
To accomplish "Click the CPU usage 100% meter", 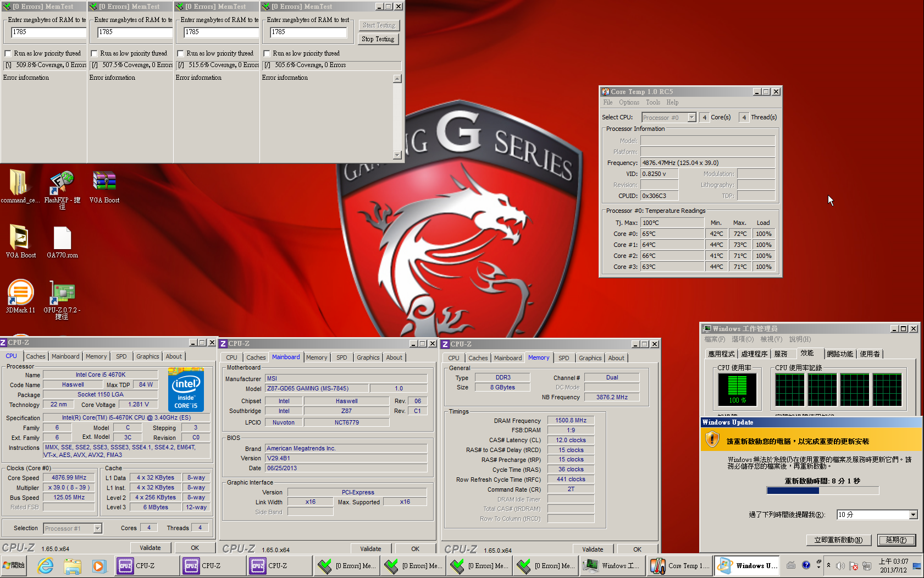I will coord(738,390).
